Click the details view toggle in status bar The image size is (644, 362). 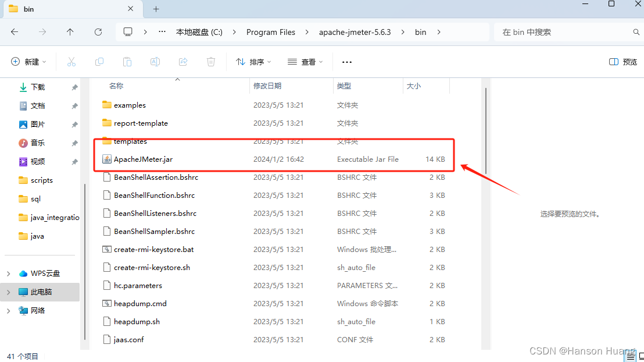point(629,356)
